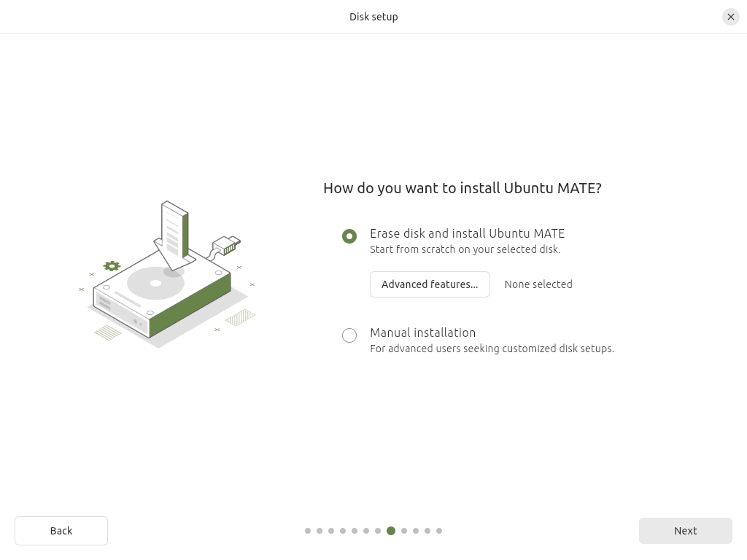Close the Disk setup installer window
This screenshot has width=747, height=560.
[730, 17]
